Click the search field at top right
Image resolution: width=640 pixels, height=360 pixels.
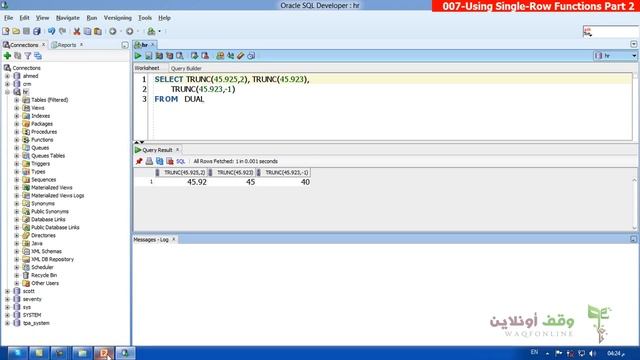[x=610, y=31]
